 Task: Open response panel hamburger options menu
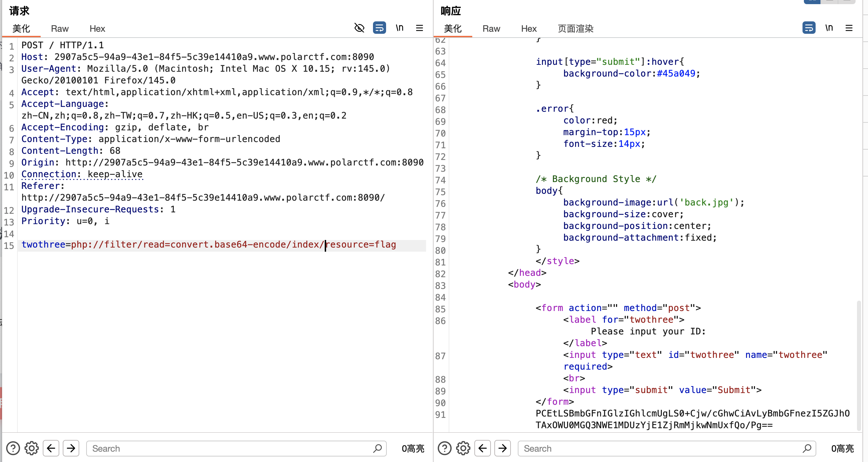click(849, 28)
